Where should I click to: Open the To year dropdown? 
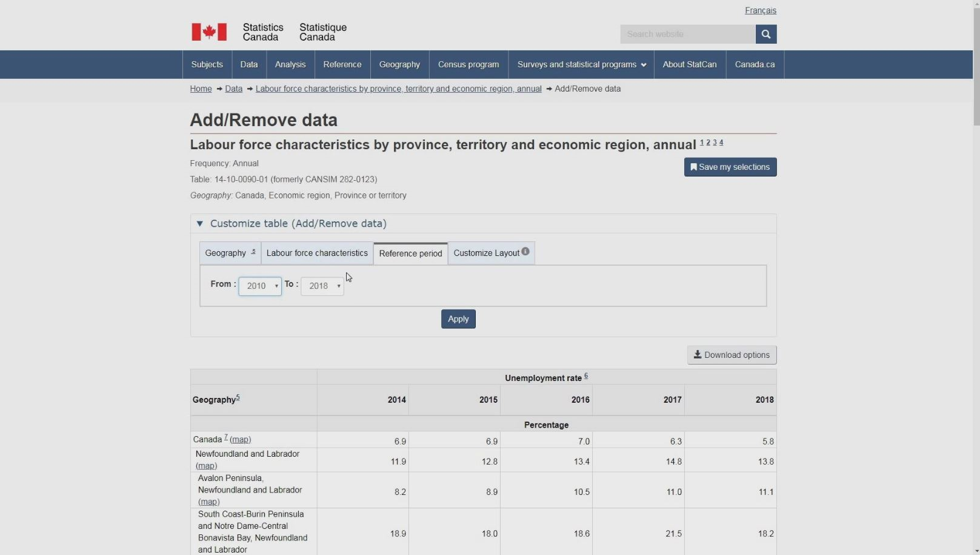coord(322,286)
